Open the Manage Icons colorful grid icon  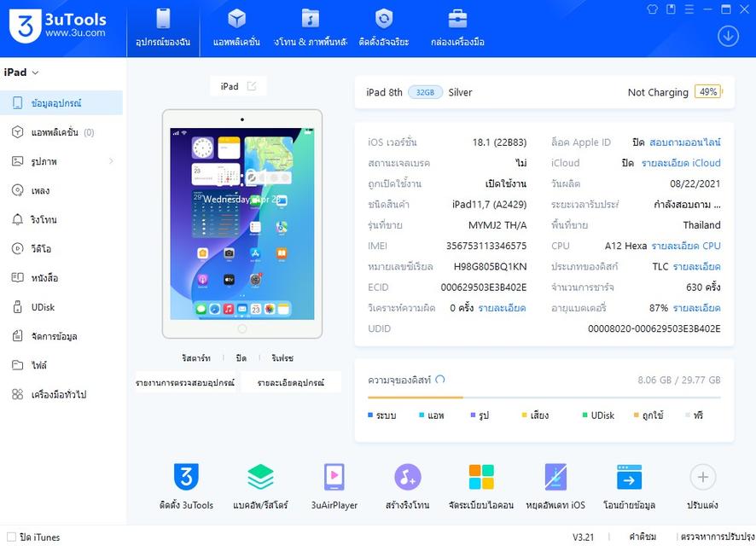[481, 477]
